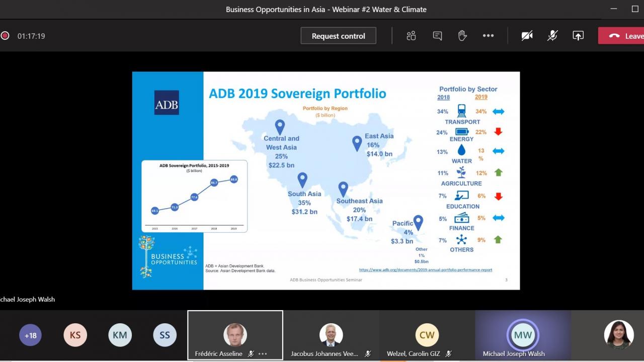Screen dimensions: 644x362
Task: Open the share content tray
Action: (x=578, y=36)
